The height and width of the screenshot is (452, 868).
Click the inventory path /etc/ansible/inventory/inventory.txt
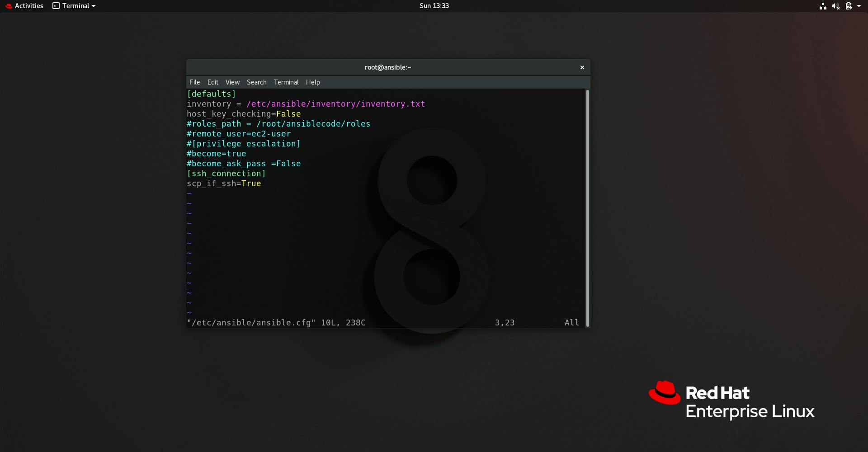point(335,104)
